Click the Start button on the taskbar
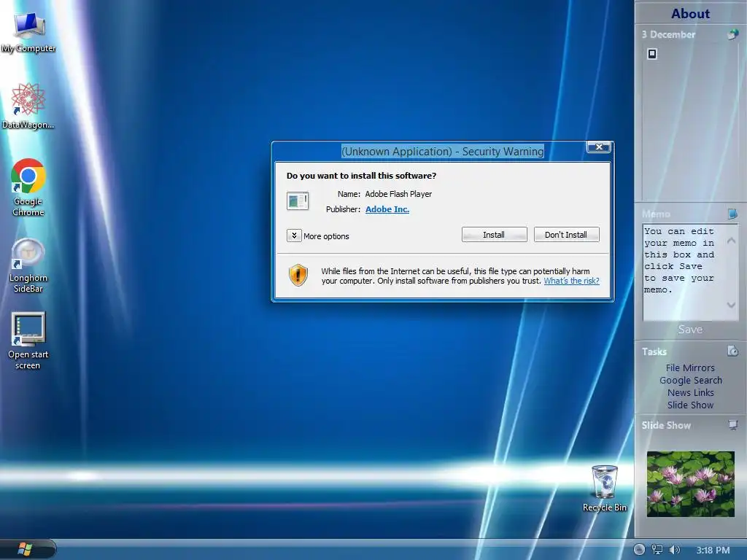 coord(25,549)
